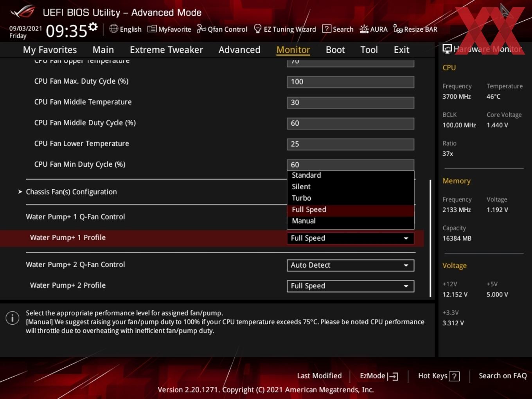
Task: Open Hot Keys help
Action: [x=439, y=376]
